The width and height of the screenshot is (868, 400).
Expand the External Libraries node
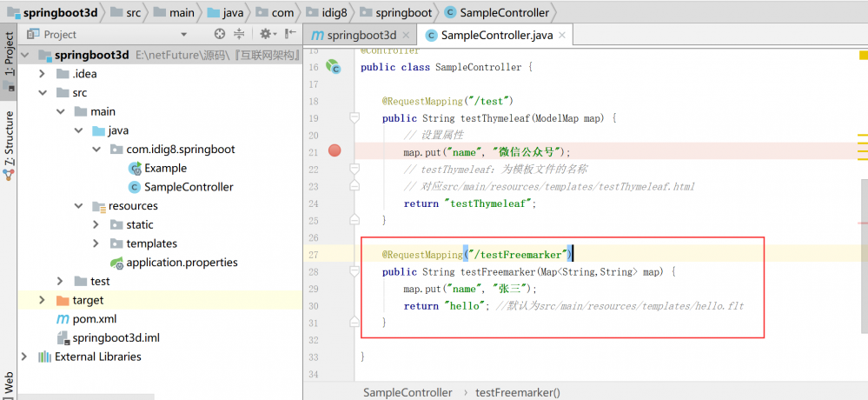(23, 357)
